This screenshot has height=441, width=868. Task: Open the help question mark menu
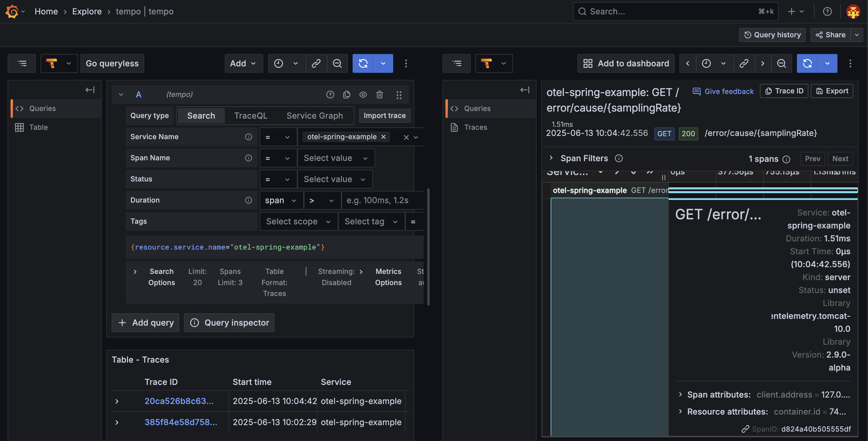(827, 11)
